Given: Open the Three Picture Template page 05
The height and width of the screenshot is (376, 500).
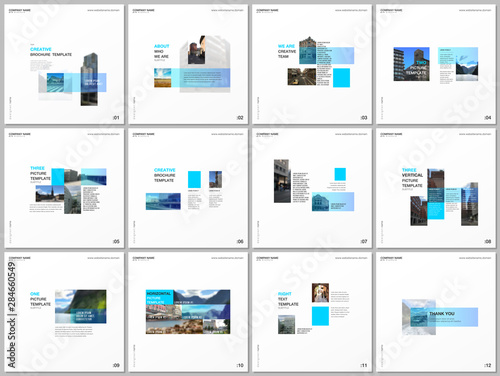Looking at the screenshot, I should [64, 188].
